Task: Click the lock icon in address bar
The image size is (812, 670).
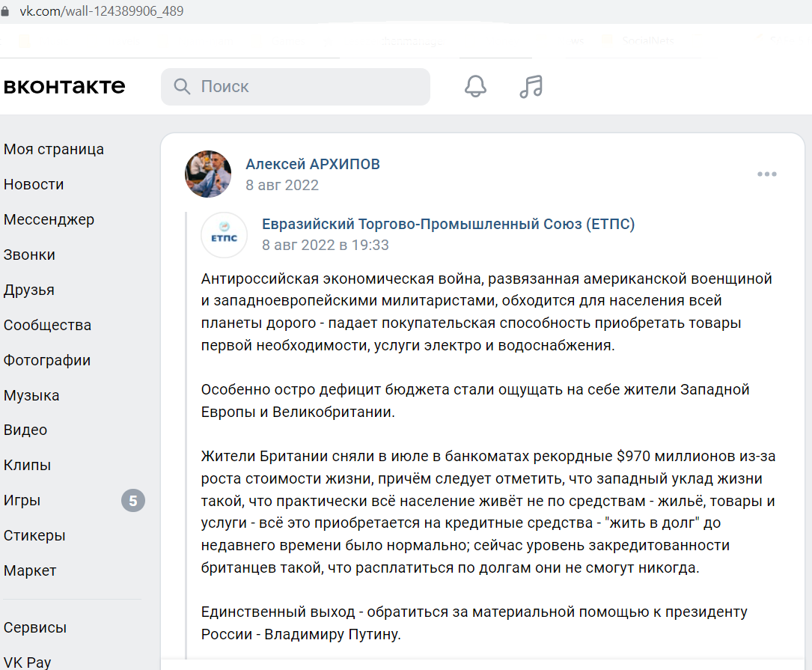Action: click(x=5, y=11)
